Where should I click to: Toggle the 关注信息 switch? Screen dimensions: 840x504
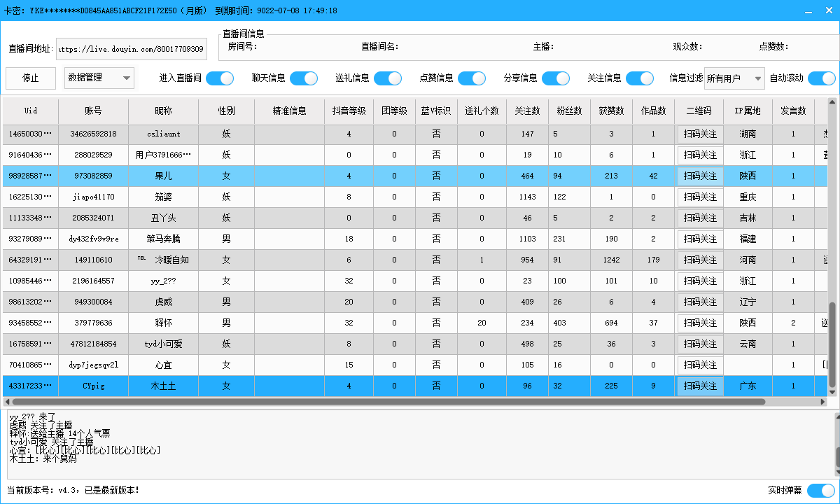coord(639,78)
